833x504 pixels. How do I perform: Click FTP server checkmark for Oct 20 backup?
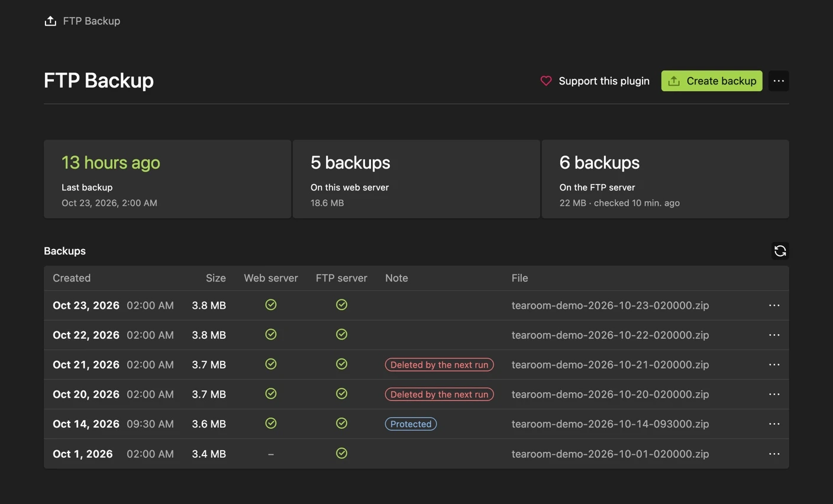coord(341,393)
